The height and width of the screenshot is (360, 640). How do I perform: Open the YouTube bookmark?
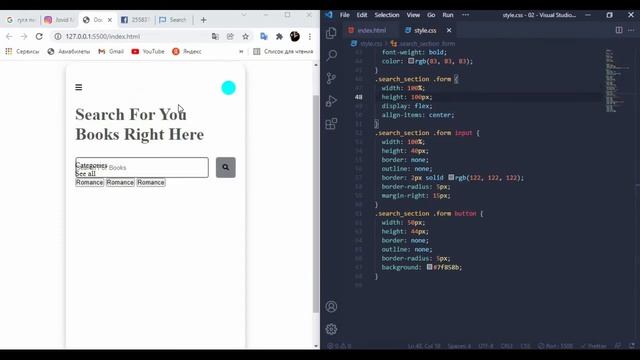[x=148, y=51]
